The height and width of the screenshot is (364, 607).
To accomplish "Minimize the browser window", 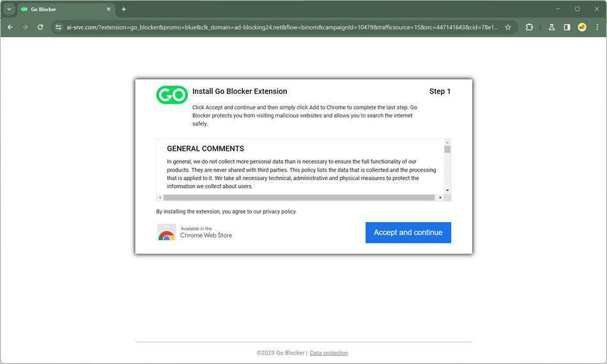I will [558, 9].
